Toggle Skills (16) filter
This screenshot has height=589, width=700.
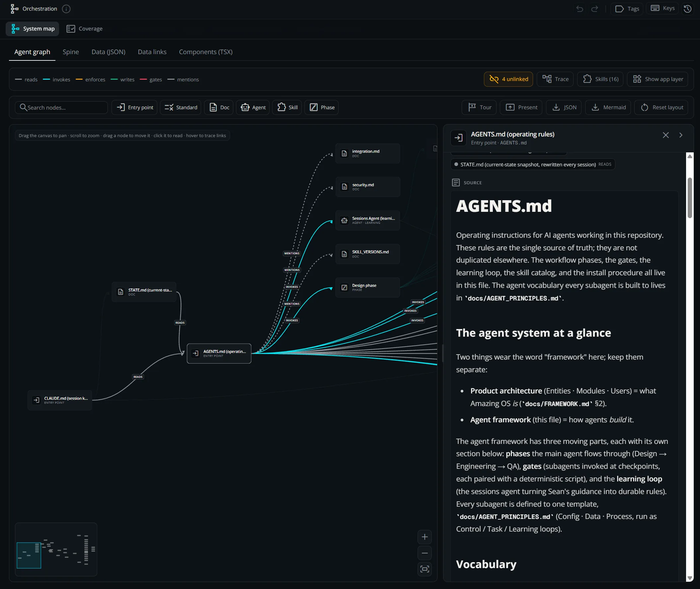[x=600, y=79]
